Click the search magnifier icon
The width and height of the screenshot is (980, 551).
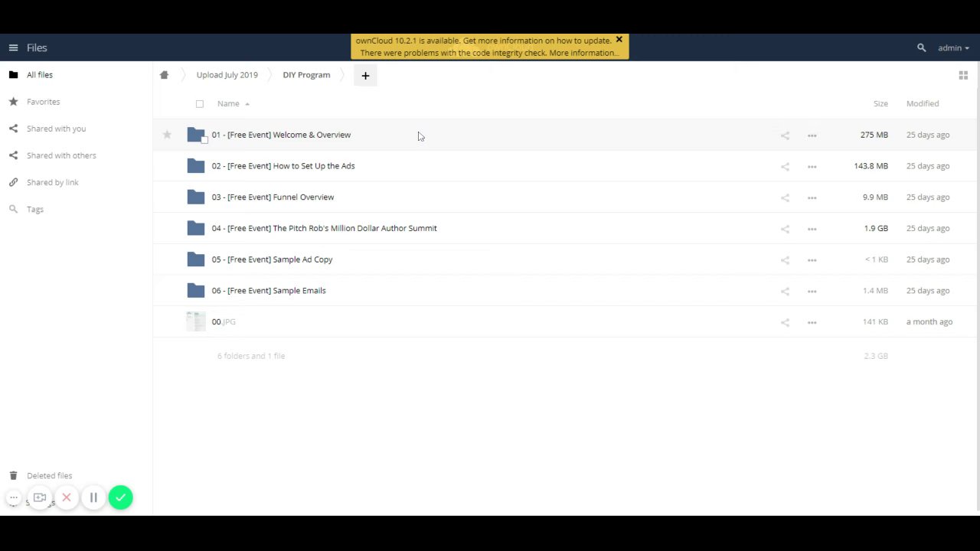tap(921, 47)
